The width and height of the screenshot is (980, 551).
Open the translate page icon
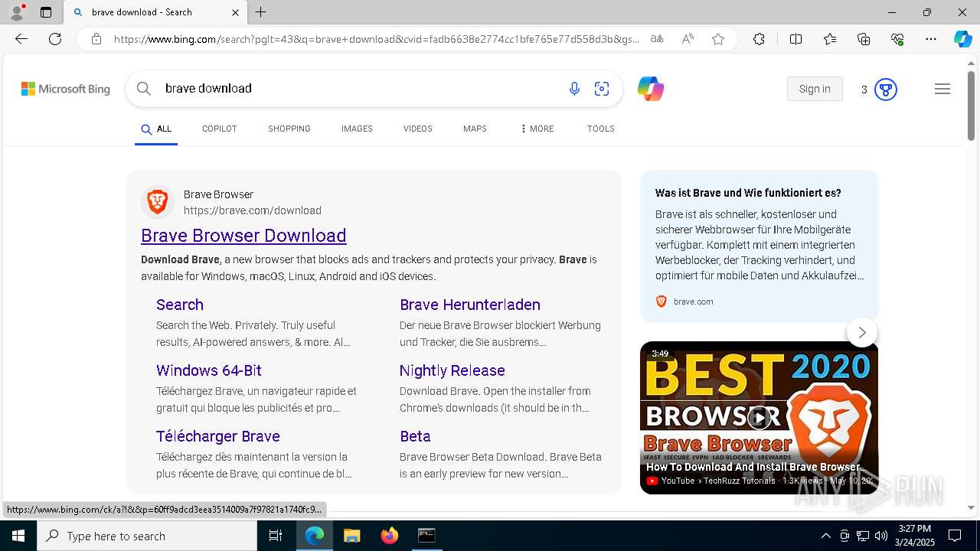[657, 39]
